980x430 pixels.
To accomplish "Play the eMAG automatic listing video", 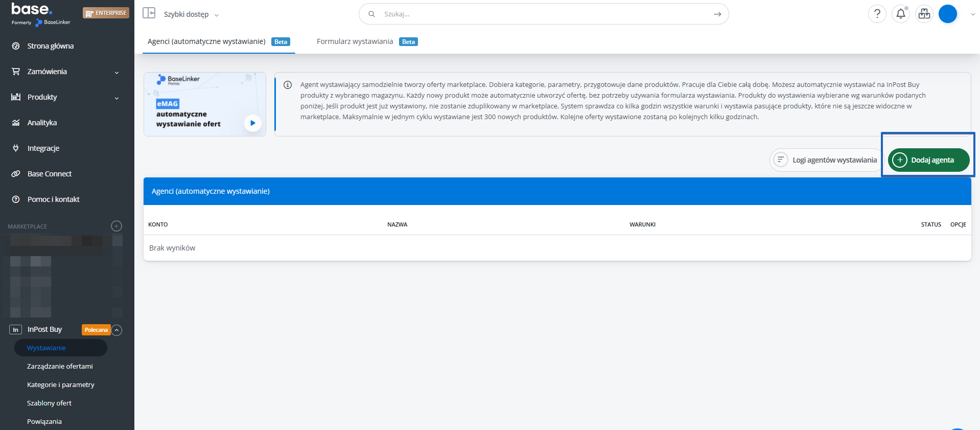I will 252,123.
